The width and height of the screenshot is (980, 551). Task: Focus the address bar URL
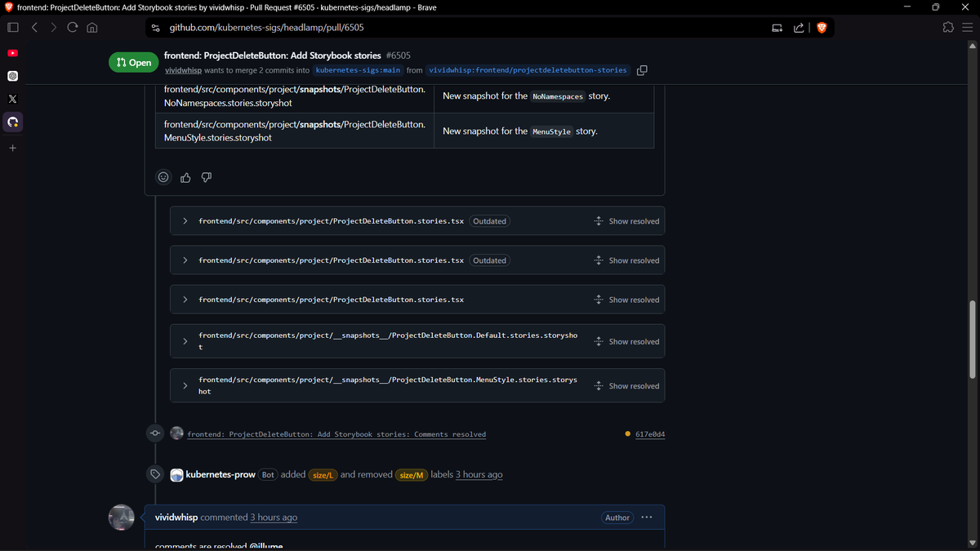pos(266,28)
